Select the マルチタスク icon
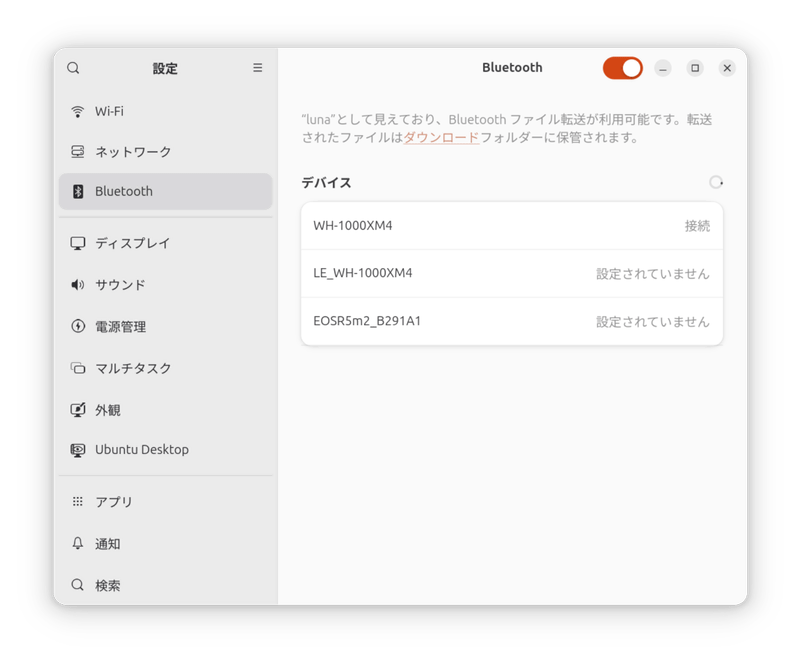 click(x=77, y=368)
